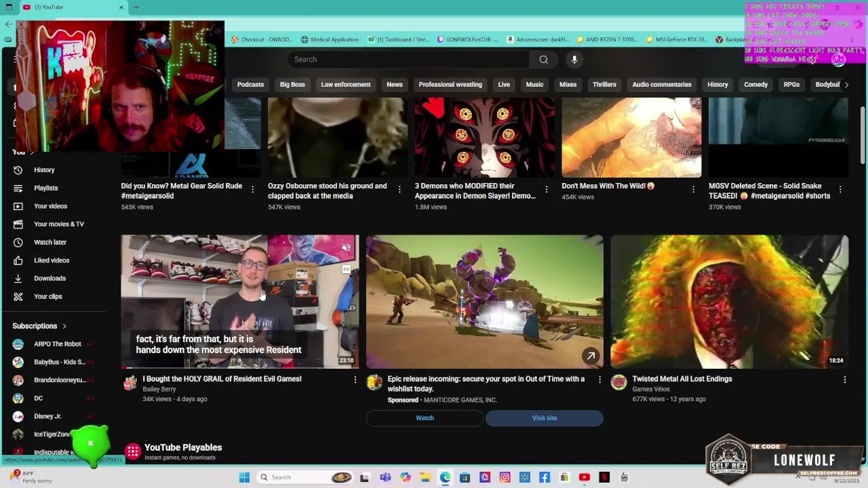The height and width of the screenshot is (488, 868).
Task: Open Your movies & TV
Action: click(58, 224)
